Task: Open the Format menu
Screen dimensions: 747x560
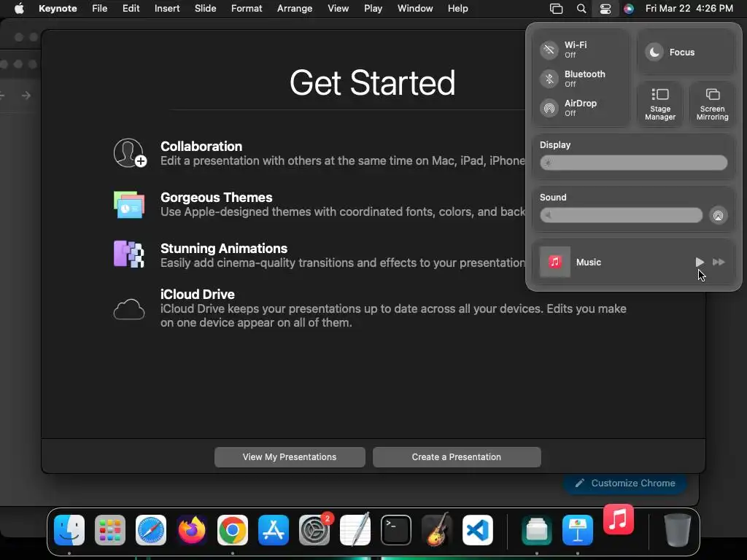Action: point(247,9)
